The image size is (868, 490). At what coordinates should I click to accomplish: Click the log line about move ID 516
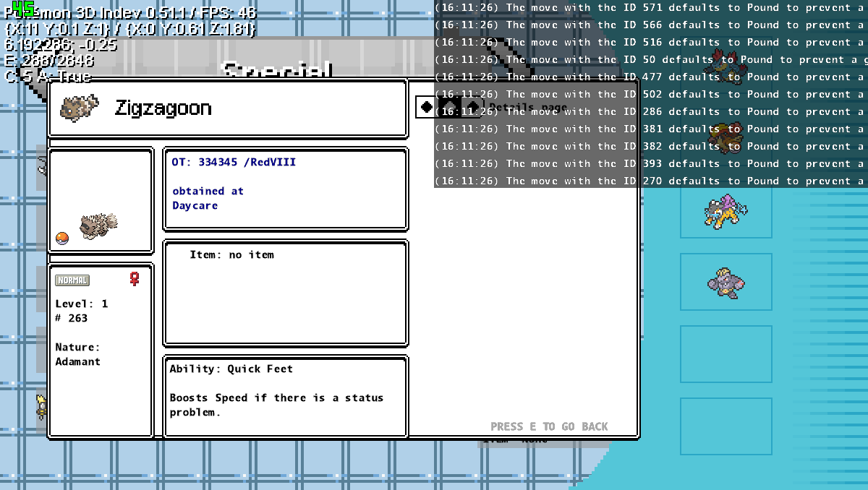click(x=651, y=43)
